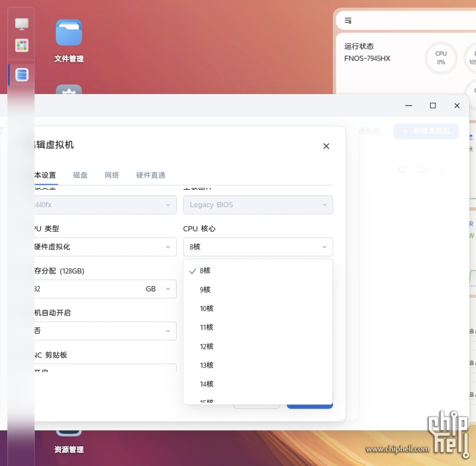This screenshot has height=466, width=476.
Task: Click the VM power icon
Action: (x=421, y=170)
